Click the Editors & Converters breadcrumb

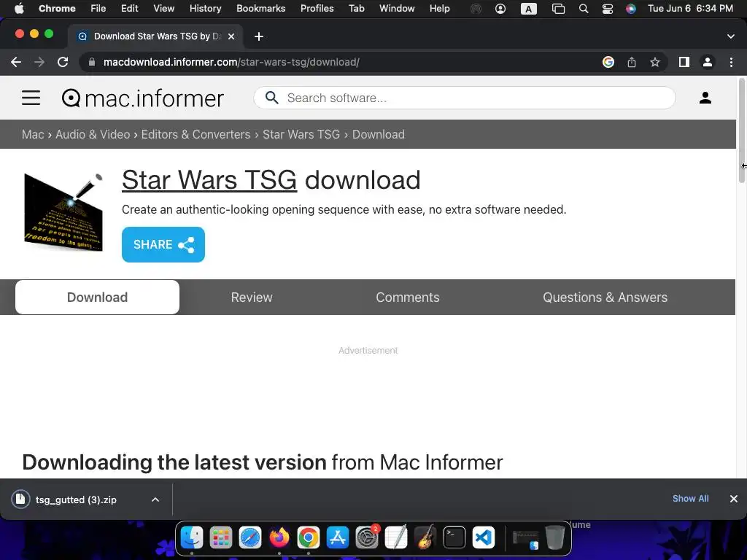pyautogui.click(x=196, y=134)
